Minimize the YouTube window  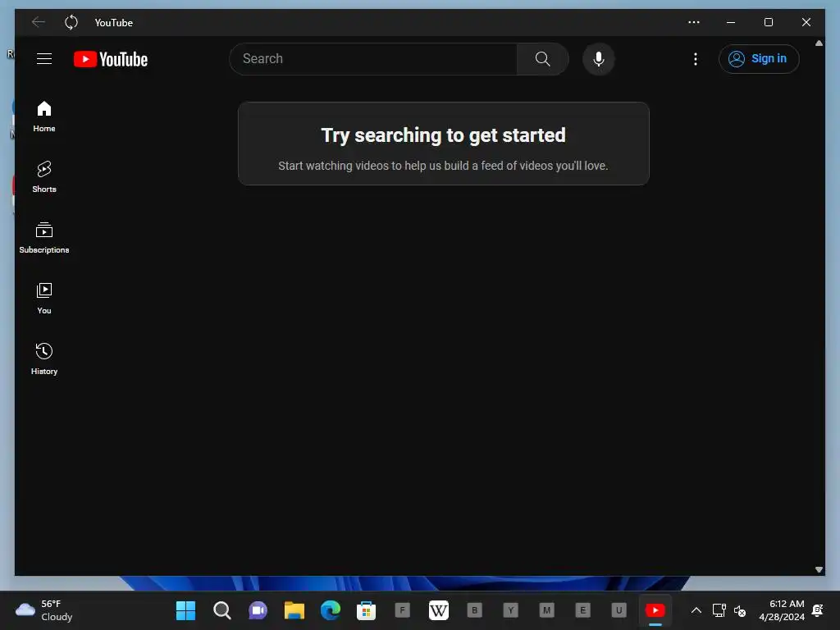click(731, 22)
